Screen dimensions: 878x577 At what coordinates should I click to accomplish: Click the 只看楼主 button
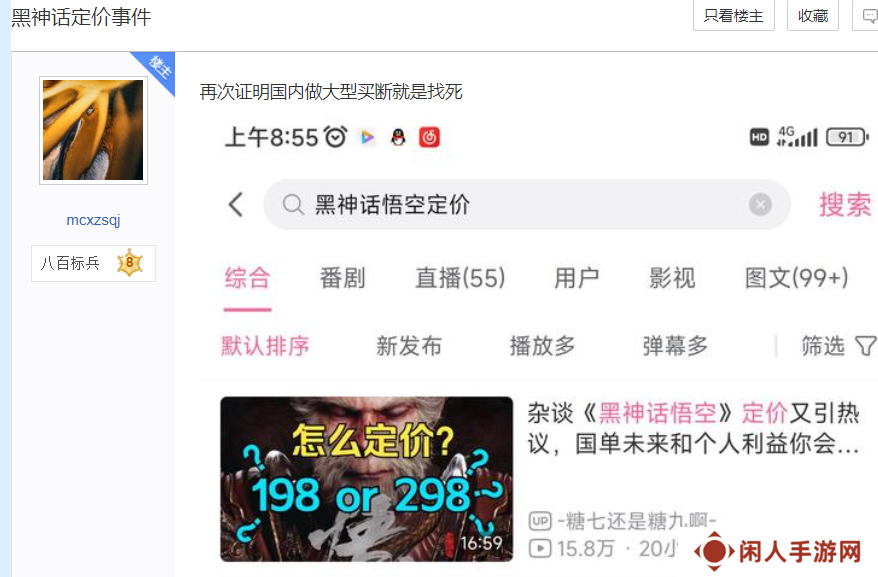point(734,16)
